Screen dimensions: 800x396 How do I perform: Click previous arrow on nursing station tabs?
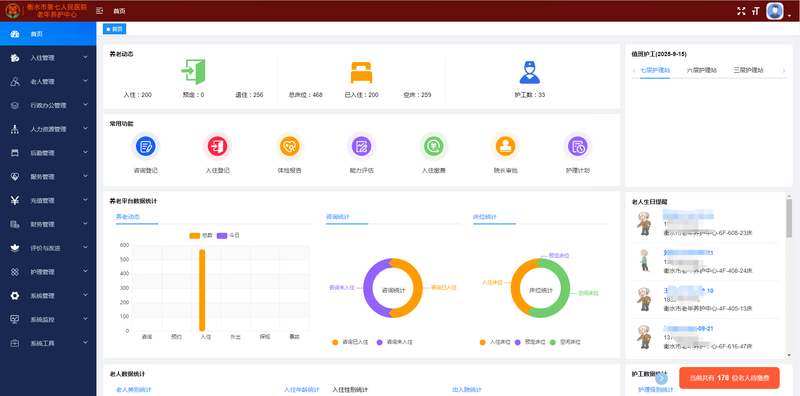tap(634, 70)
